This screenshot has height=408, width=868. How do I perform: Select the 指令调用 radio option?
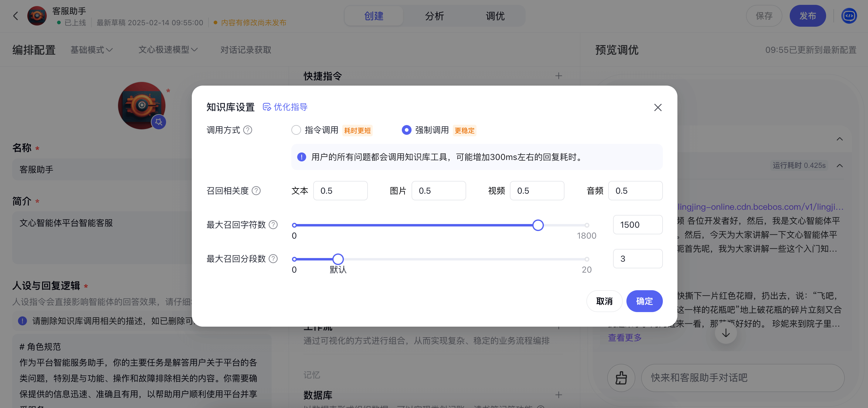click(296, 130)
